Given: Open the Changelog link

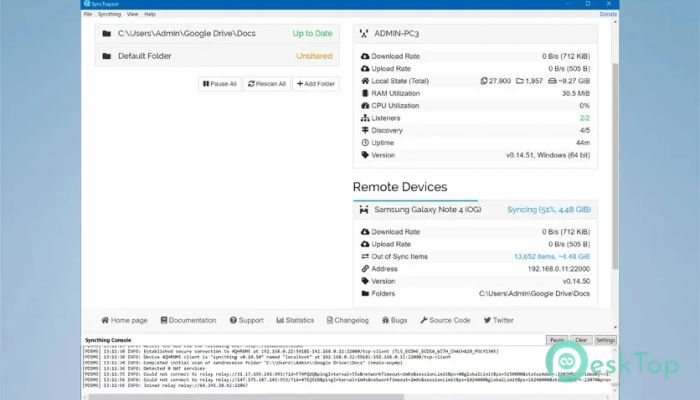Looking at the screenshot, I should 348,321.
